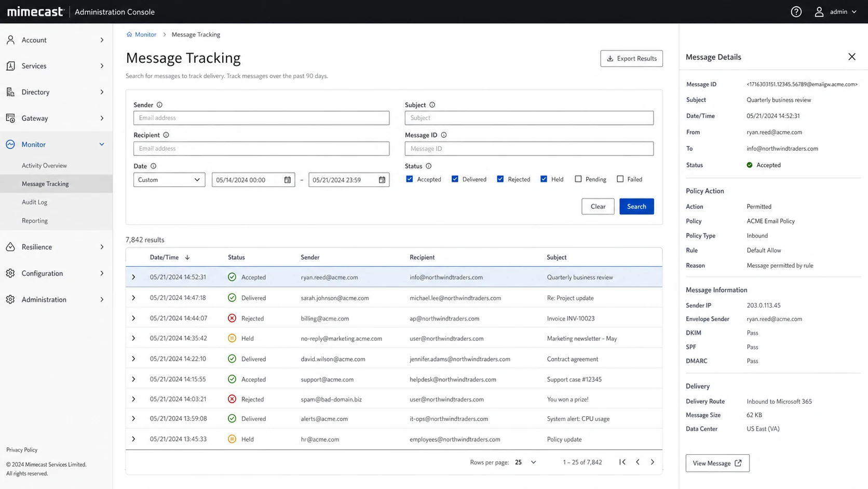Screen dimensions: 868x489
Task: Click the Monitor breadcrumb link
Action: coord(145,34)
